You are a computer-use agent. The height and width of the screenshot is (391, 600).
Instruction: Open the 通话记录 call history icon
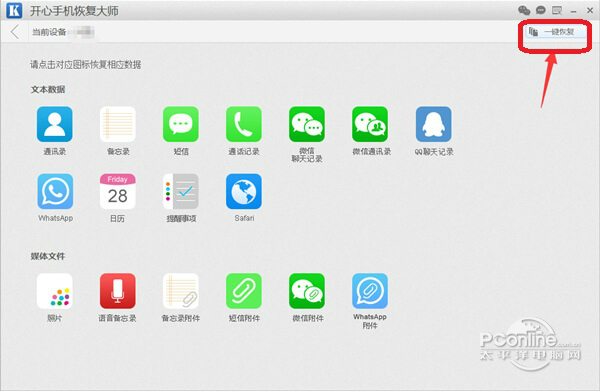[x=244, y=124]
